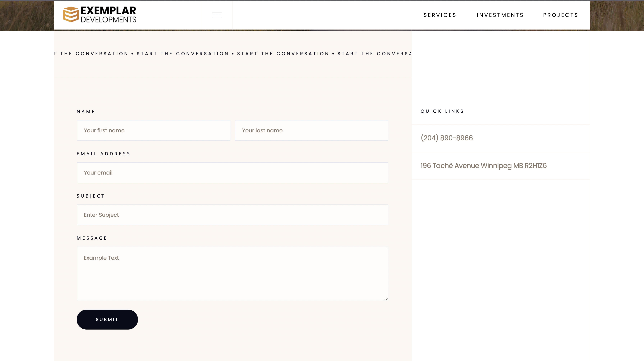Click the phone number (204) 890-8966
644x361 pixels.
447,138
